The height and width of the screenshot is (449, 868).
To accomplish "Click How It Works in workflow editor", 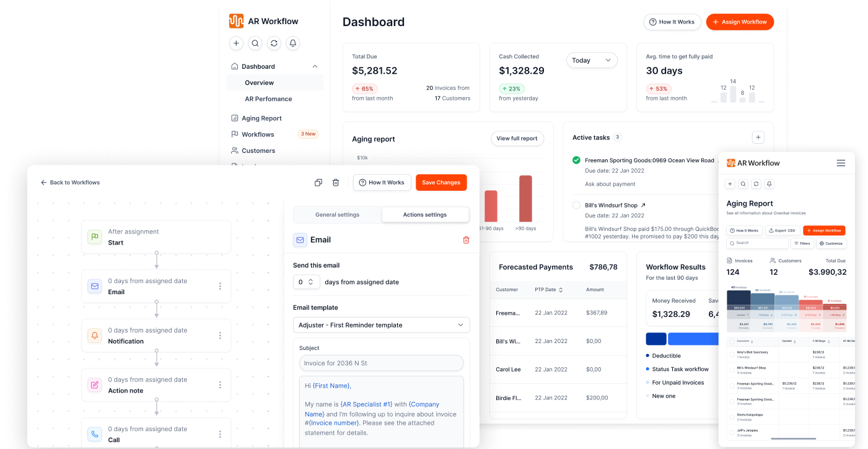I will tap(382, 183).
